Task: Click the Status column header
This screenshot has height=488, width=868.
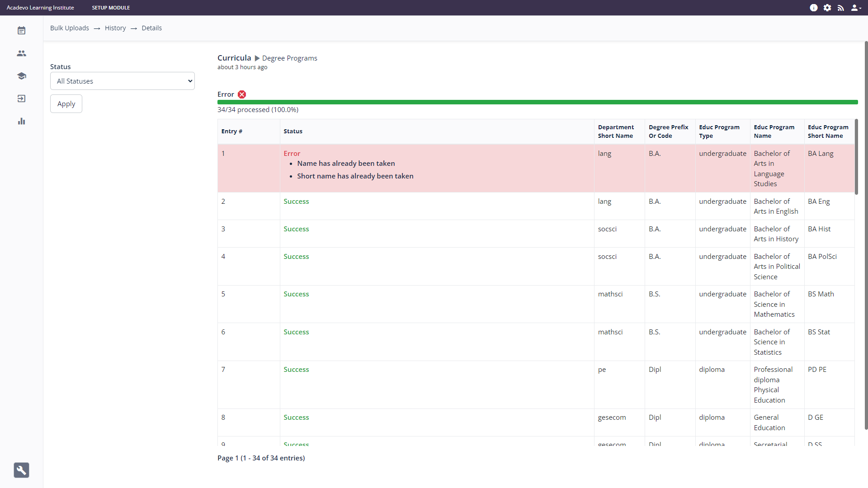Action: tap(293, 131)
